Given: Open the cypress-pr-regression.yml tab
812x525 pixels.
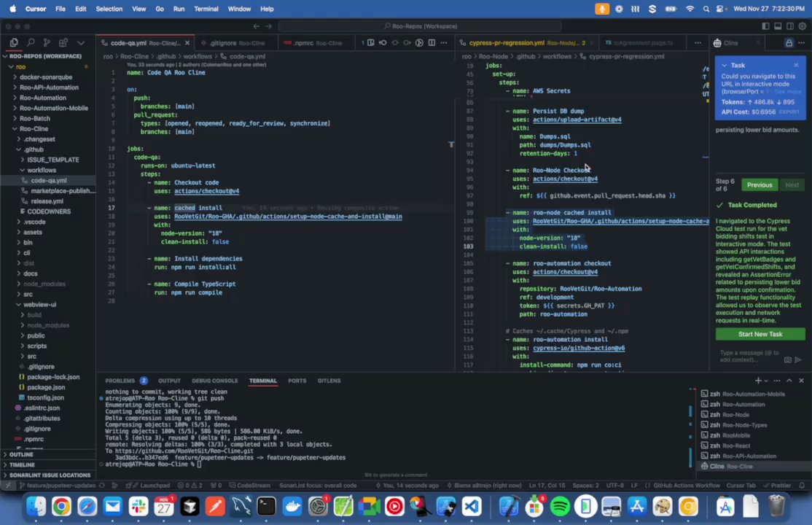Looking at the screenshot, I should click(523, 43).
